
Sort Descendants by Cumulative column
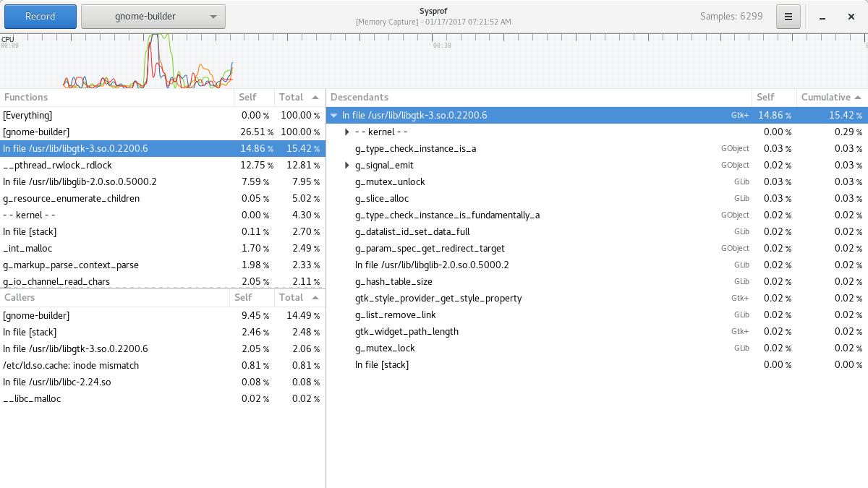click(x=830, y=97)
